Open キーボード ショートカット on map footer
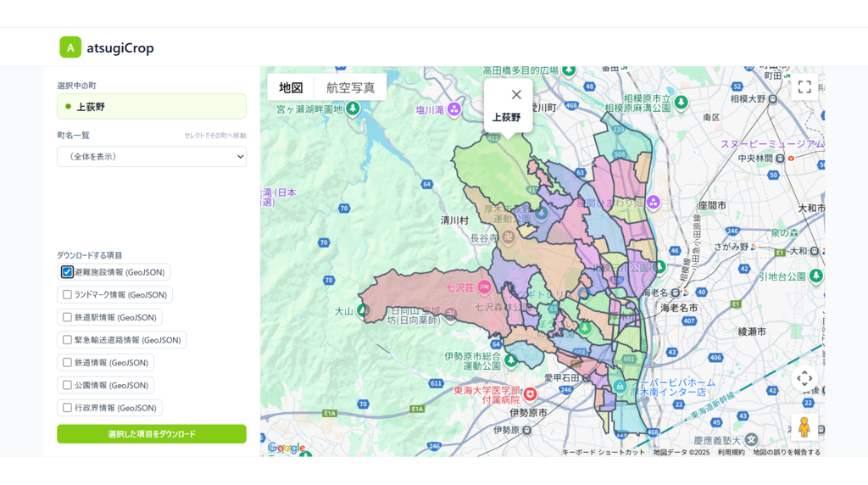This screenshot has width=868, height=485. (603, 453)
